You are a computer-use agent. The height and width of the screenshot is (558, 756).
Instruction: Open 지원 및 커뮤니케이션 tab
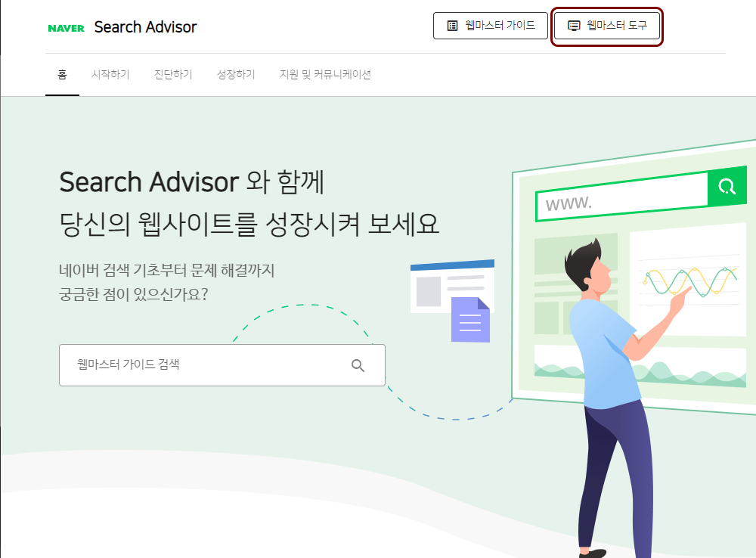[325, 74]
